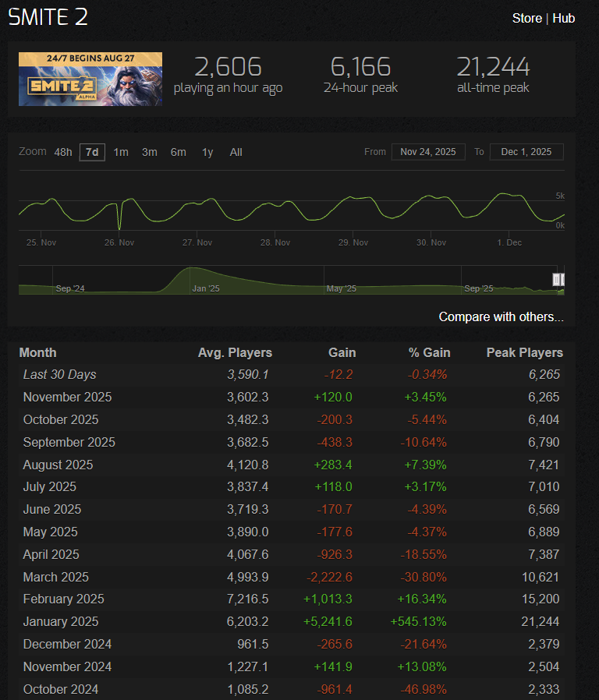This screenshot has width=599, height=700.
Task: Click the % Gain column header
Action: point(429,352)
